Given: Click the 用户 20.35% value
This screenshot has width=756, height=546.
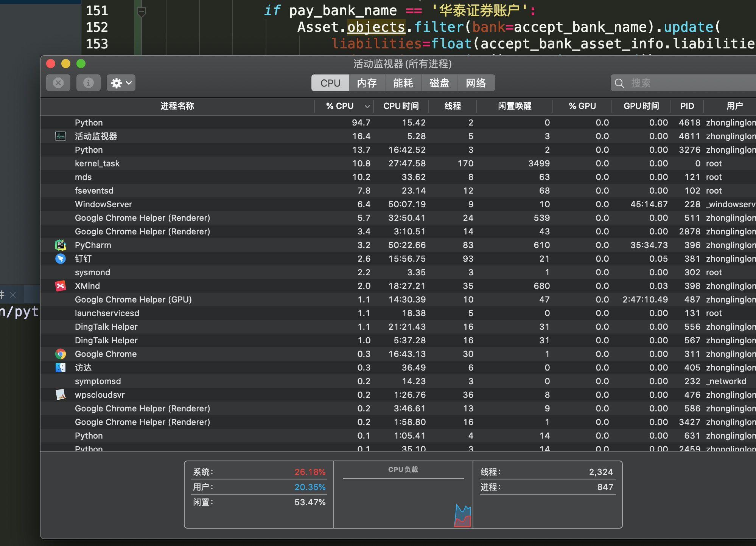Looking at the screenshot, I should tap(310, 487).
